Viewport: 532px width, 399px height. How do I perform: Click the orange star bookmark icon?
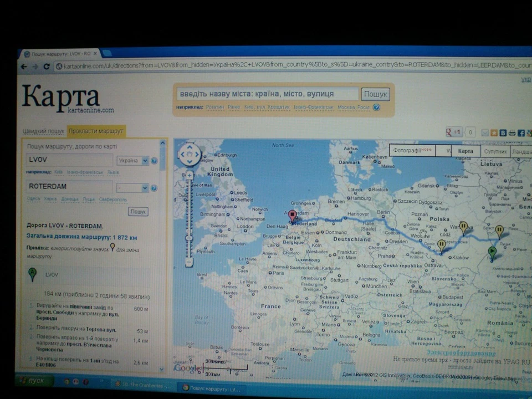[x=494, y=132]
